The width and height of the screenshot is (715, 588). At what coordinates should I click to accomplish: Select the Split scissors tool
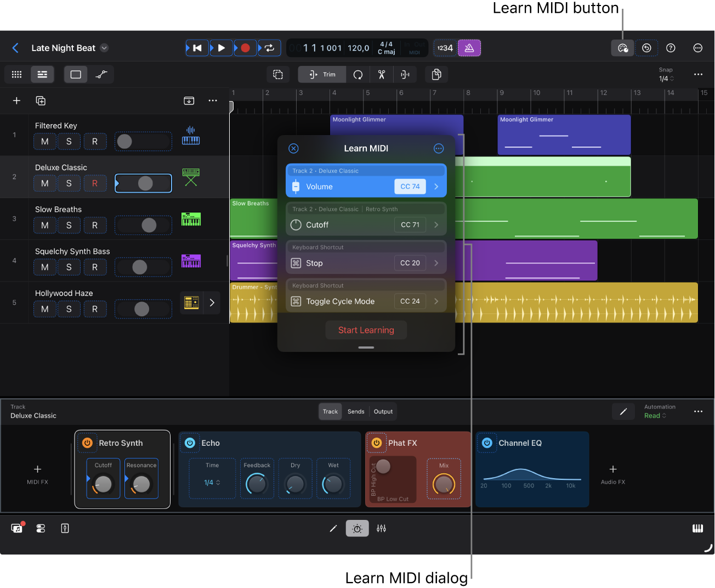click(x=381, y=74)
